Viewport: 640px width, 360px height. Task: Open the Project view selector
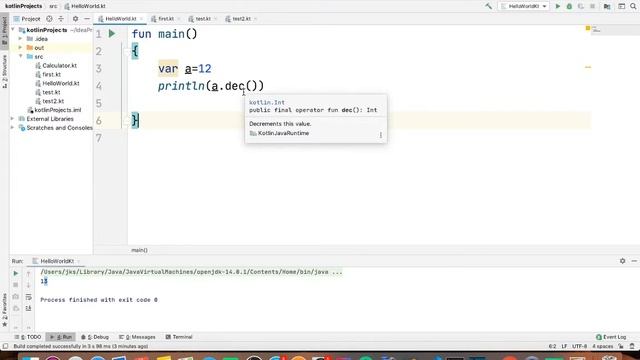pos(27,19)
